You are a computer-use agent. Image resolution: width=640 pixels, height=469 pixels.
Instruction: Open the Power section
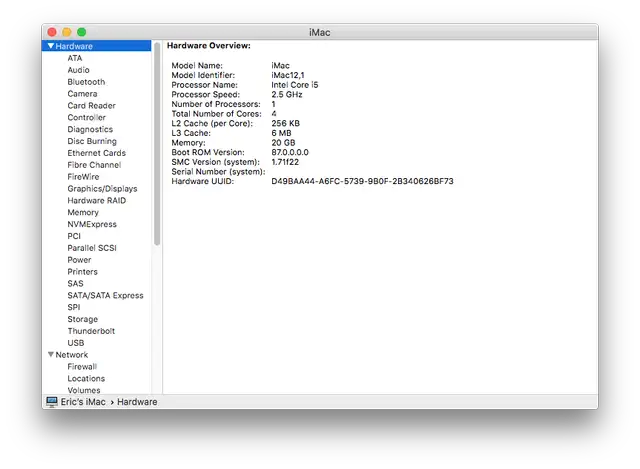79,259
